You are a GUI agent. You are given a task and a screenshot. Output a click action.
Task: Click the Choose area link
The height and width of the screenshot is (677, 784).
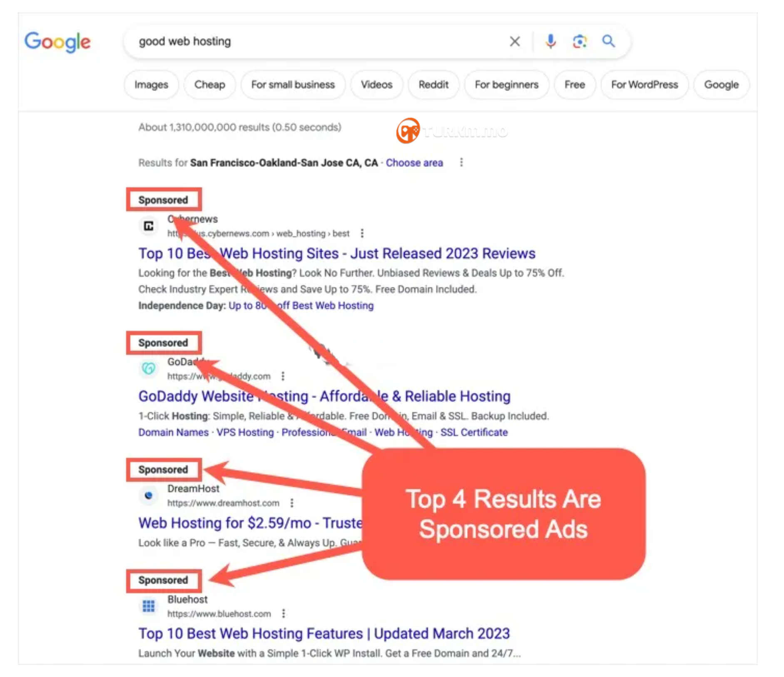(x=414, y=163)
